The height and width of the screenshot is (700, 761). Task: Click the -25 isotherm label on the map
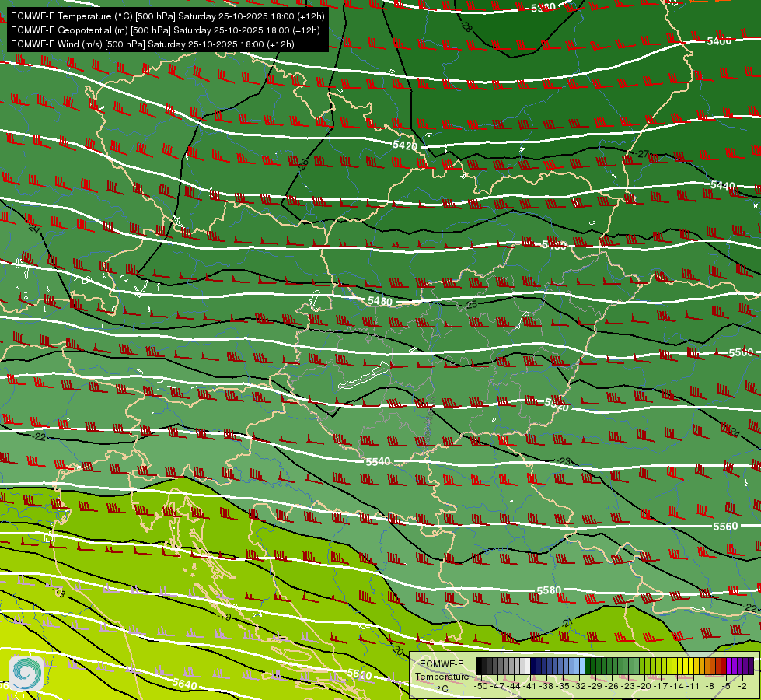click(471, 305)
